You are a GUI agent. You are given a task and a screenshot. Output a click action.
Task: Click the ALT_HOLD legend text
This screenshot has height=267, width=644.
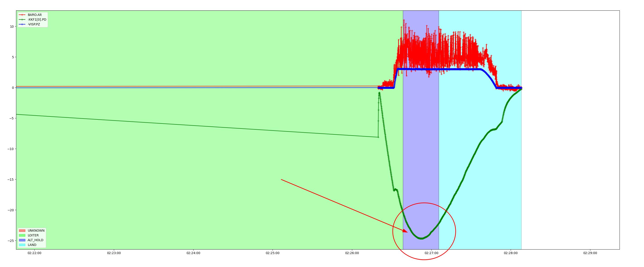click(x=35, y=240)
